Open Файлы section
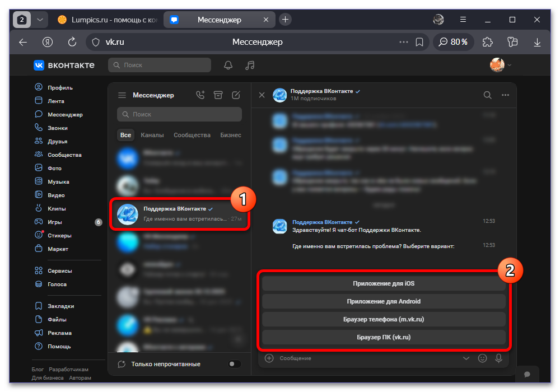560x392 pixels. tap(57, 320)
